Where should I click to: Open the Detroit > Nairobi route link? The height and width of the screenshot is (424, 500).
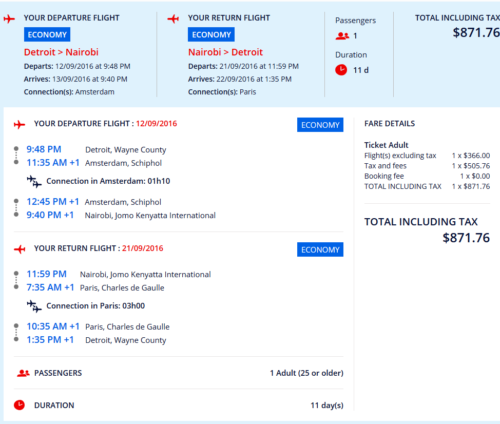[x=61, y=52]
